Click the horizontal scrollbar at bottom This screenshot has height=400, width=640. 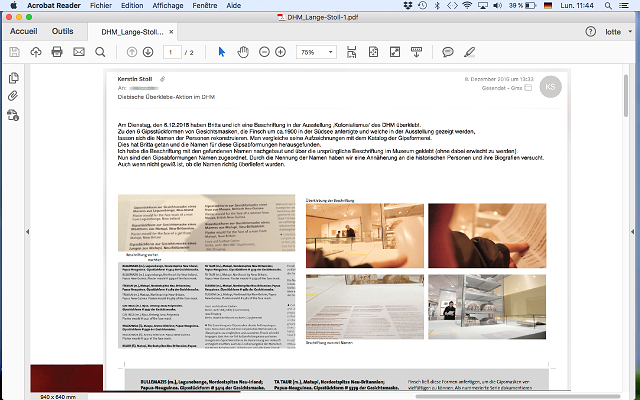click(518, 396)
